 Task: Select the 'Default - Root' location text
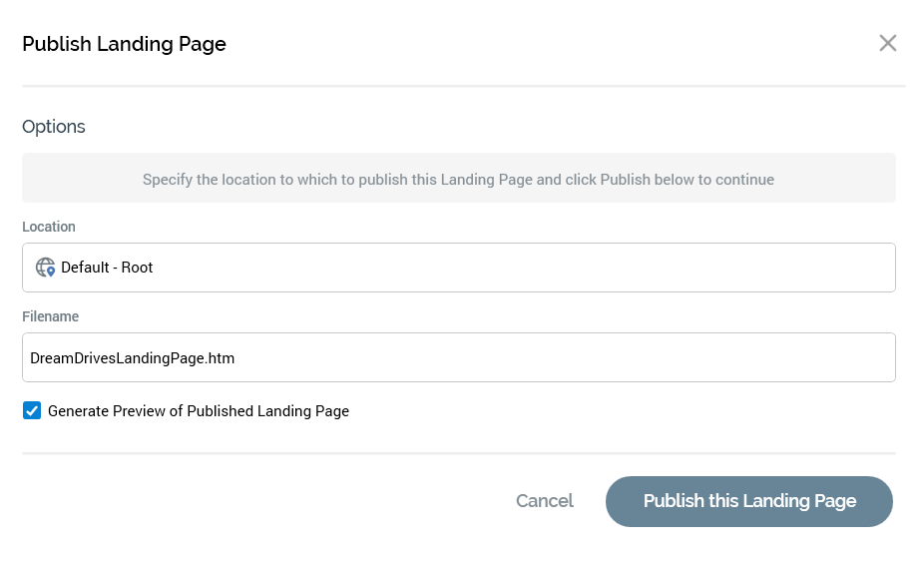tap(107, 268)
